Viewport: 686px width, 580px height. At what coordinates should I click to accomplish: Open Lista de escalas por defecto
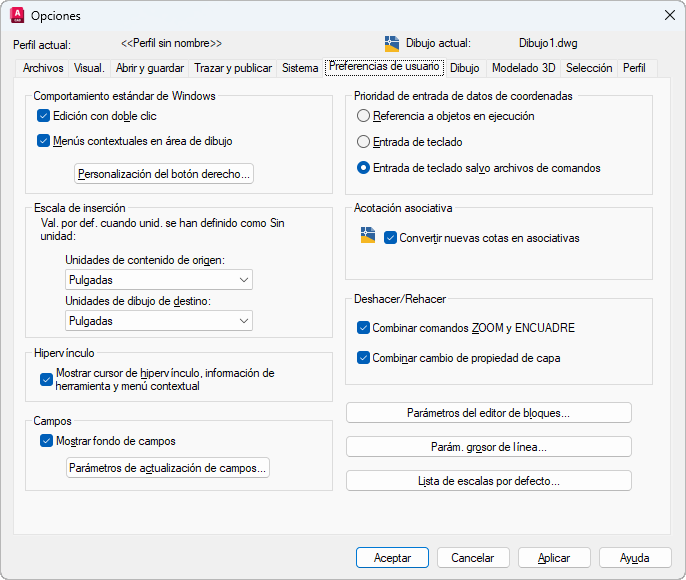[488, 481]
